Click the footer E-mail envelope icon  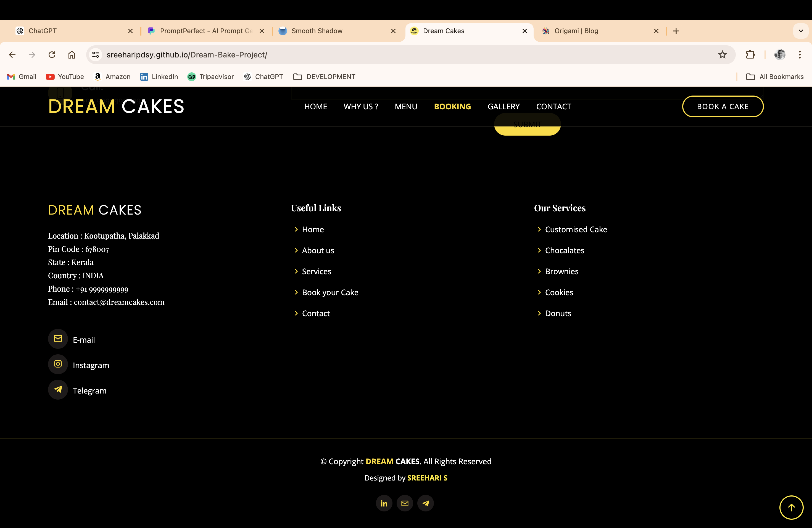pos(58,339)
